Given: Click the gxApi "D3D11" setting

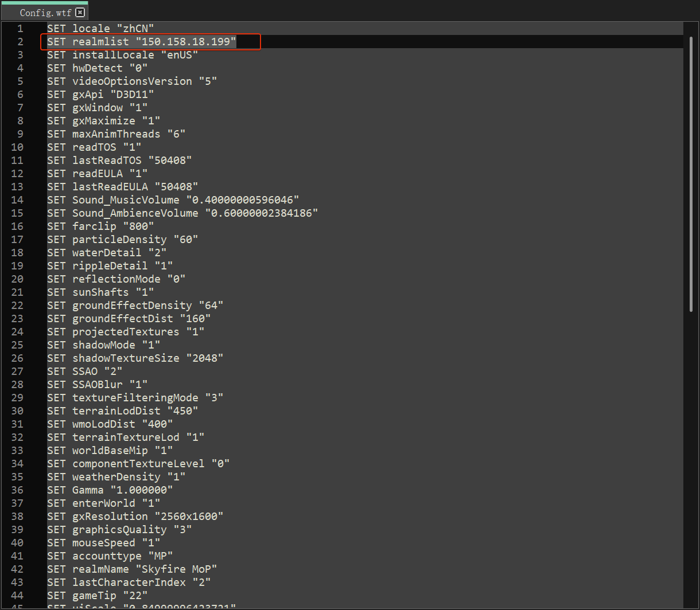Looking at the screenshot, I should (100, 95).
